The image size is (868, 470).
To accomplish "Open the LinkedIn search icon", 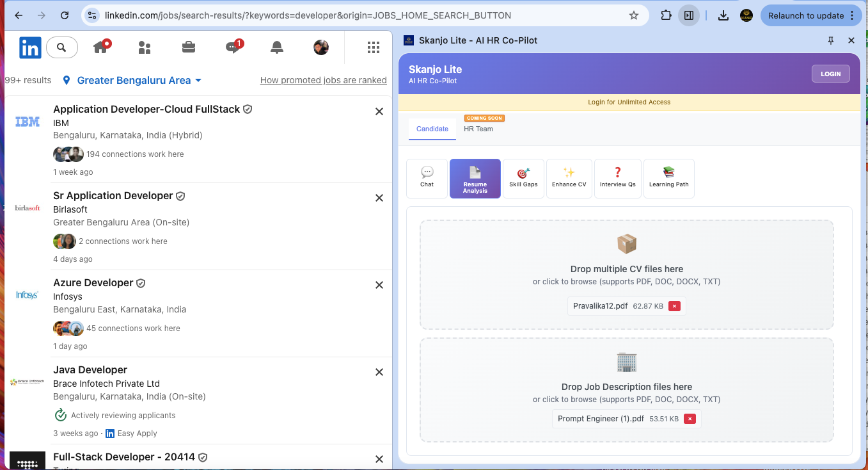I will (62, 47).
